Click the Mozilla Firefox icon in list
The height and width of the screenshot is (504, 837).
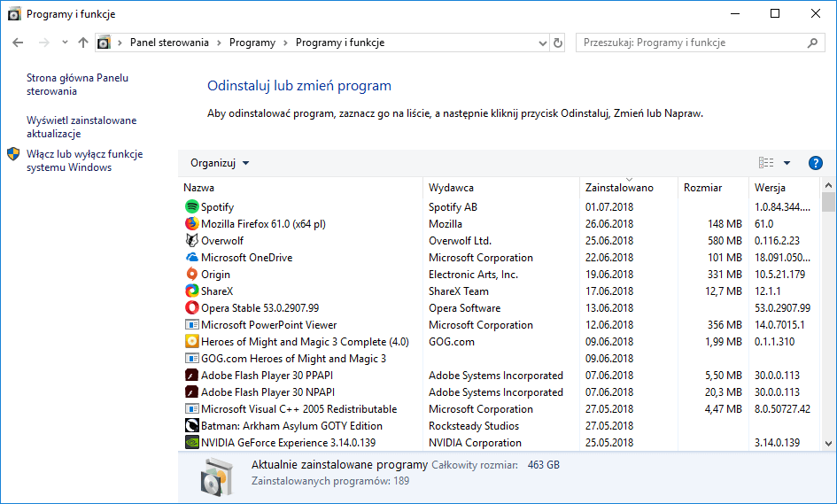point(191,224)
